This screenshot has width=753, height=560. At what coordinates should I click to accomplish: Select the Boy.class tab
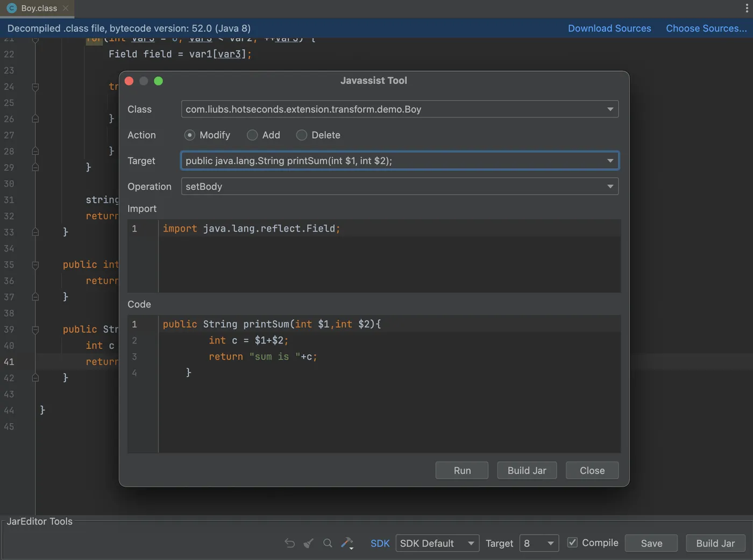[38, 8]
